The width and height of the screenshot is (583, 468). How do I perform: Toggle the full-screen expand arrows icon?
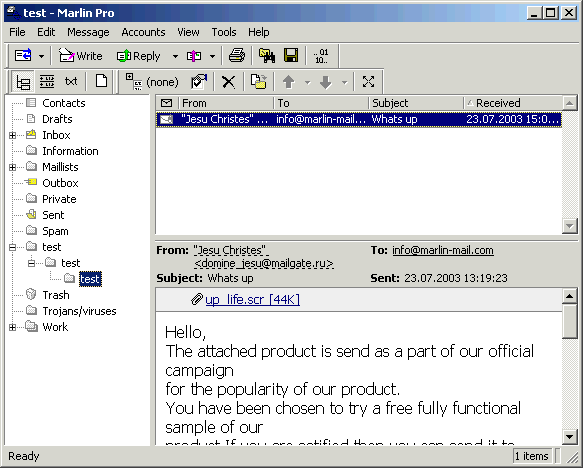pos(368,82)
